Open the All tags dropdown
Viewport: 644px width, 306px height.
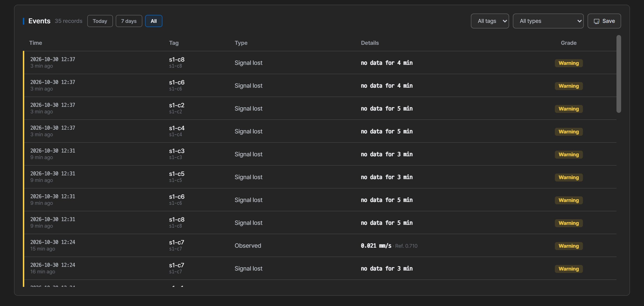[490, 21]
